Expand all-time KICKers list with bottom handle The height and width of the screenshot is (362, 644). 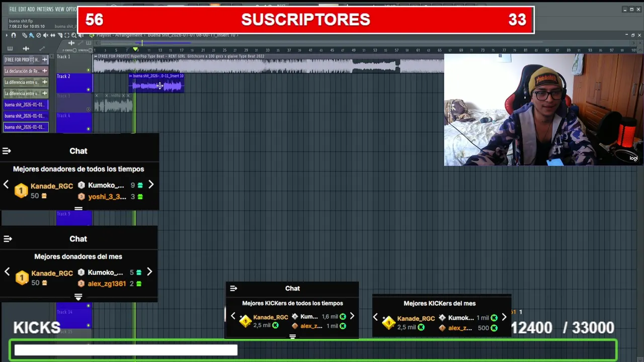[x=292, y=337]
